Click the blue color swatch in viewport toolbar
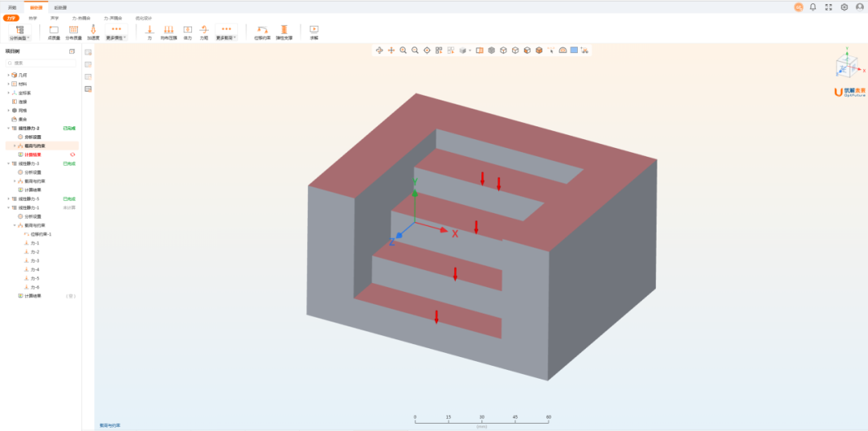This screenshot has height=431, width=868. pyautogui.click(x=574, y=51)
